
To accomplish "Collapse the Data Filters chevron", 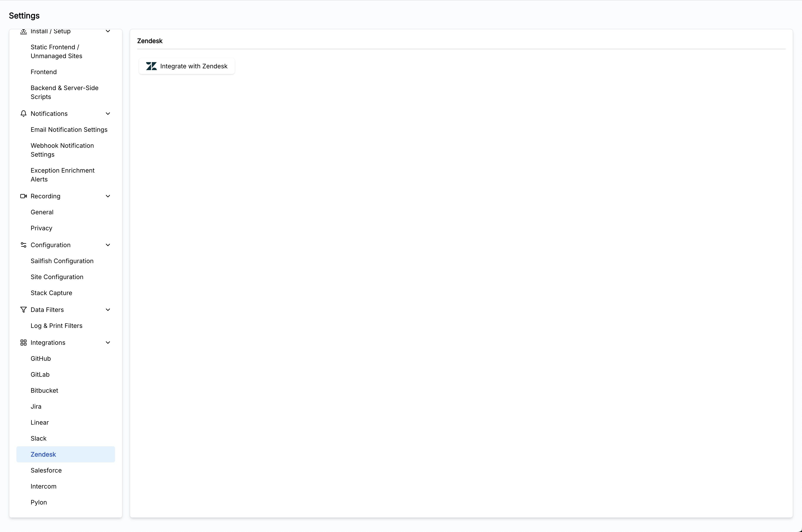I will tap(108, 310).
